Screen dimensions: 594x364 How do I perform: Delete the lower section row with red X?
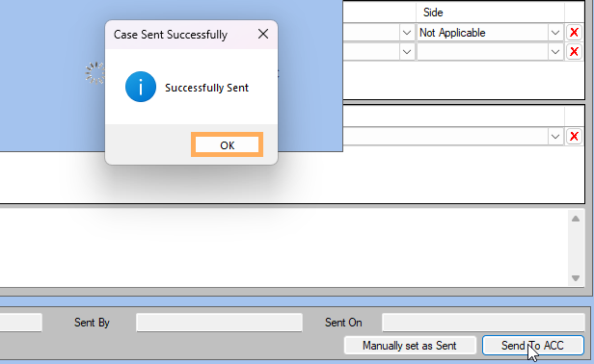point(574,136)
